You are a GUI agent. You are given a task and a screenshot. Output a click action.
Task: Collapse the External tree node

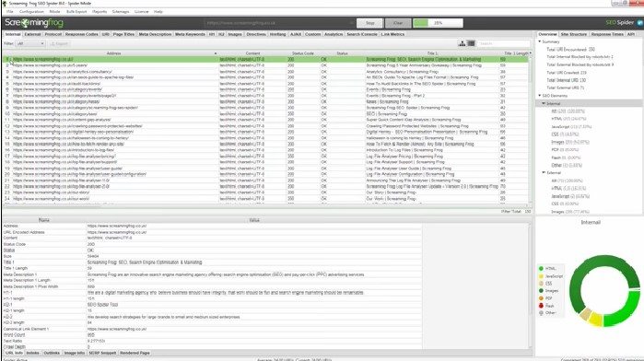click(x=544, y=173)
